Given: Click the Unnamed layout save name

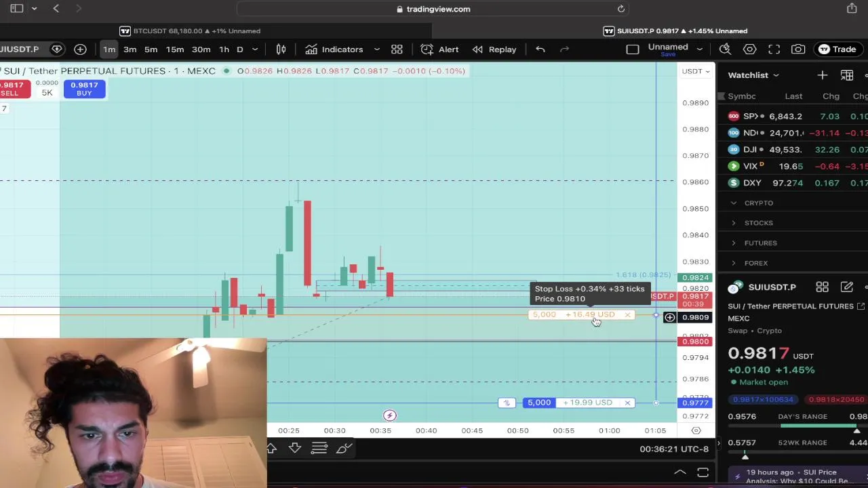Looking at the screenshot, I should coord(668,47).
